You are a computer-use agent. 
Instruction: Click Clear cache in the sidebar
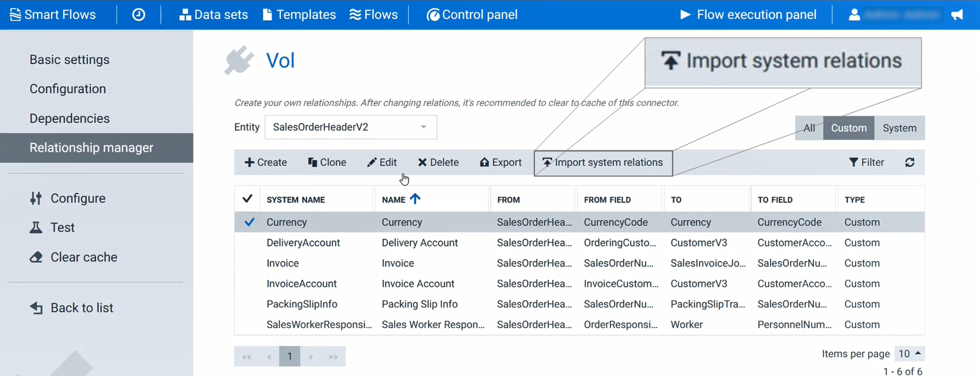tap(74, 257)
